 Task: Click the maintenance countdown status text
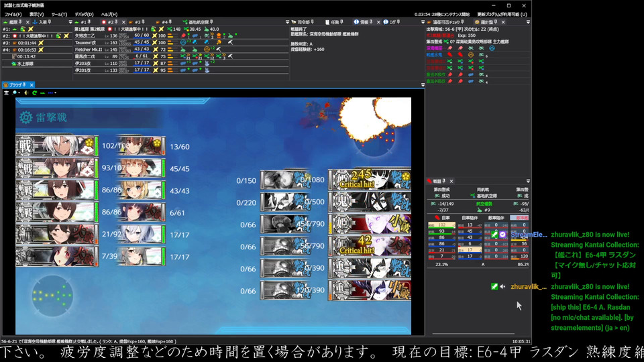click(441, 14)
